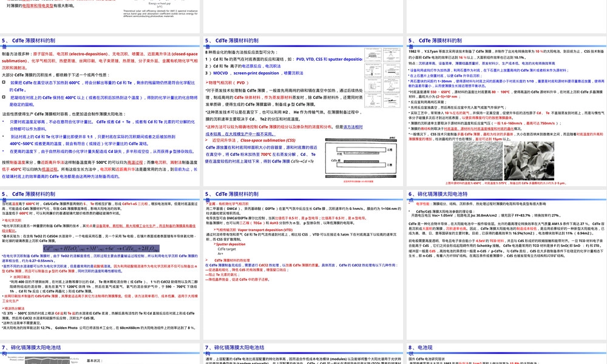Click the red "喷涂热分解法" section heading
Screen dimensions: 607x364
13,308
